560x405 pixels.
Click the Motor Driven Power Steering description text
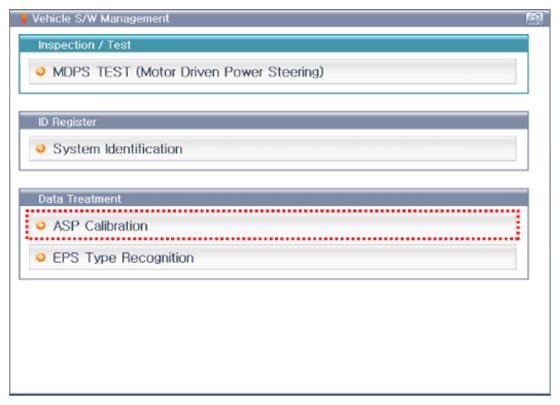click(230, 72)
